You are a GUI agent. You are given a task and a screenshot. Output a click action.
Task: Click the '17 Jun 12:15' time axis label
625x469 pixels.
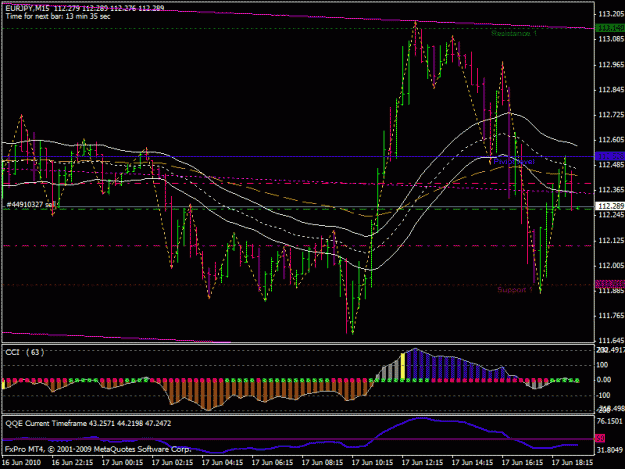coord(422,462)
